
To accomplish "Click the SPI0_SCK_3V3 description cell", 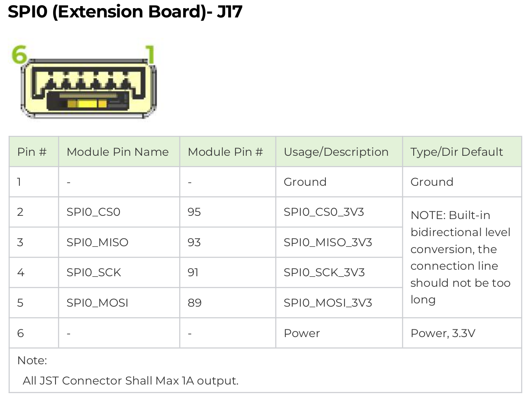I will click(x=339, y=273).
